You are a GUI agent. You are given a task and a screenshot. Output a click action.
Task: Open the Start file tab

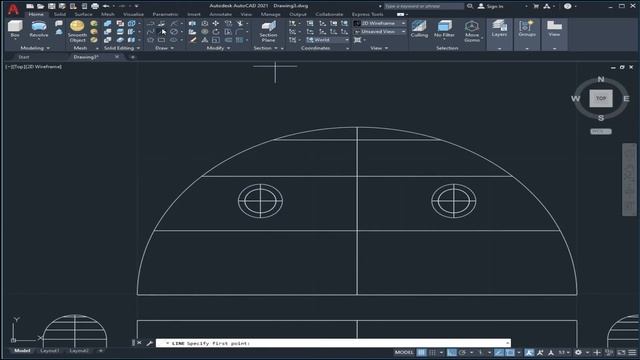[24, 57]
